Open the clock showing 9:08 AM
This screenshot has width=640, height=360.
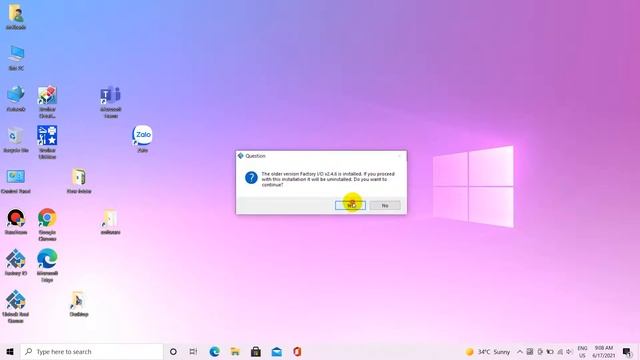604,352
